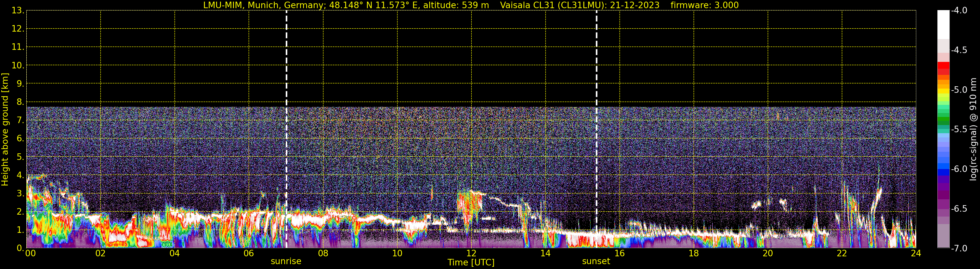Click the sunset label below the time axis
Screen dimensions: 980x269
coord(596,262)
